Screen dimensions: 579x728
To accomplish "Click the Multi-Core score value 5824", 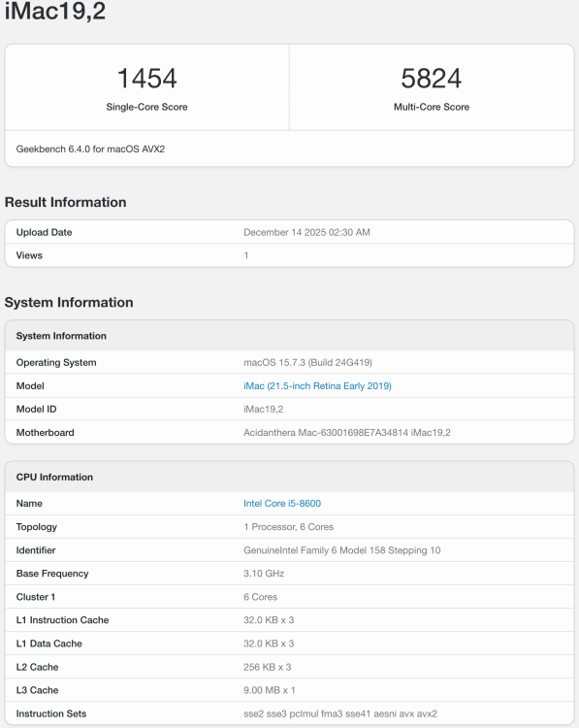I will [x=431, y=78].
